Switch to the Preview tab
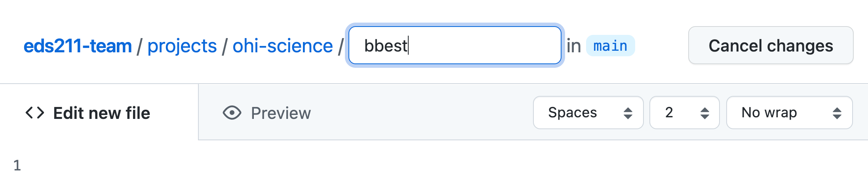Image resolution: width=868 pixels, height=195 pixels. (x=267, y=113)
